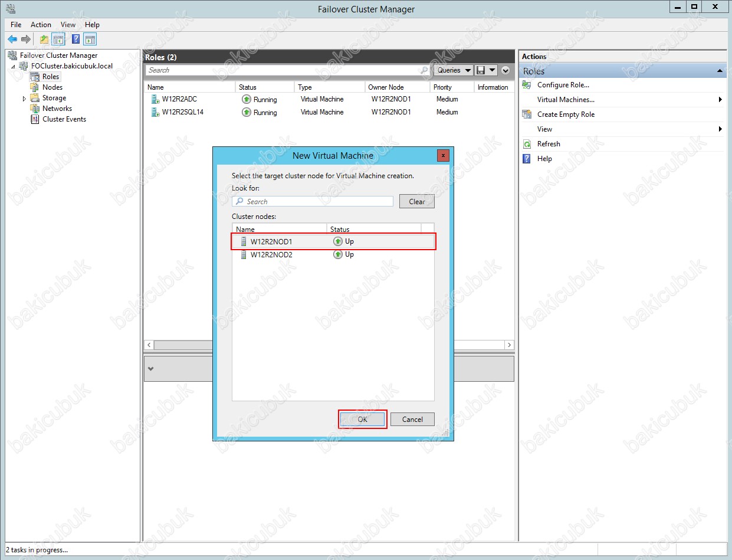Open the save query dropdown arrow

pyautogui.click(x=493, y=70)
